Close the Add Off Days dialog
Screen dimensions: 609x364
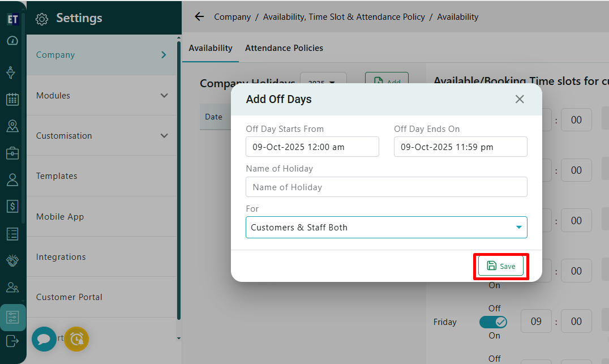(520, 100)
